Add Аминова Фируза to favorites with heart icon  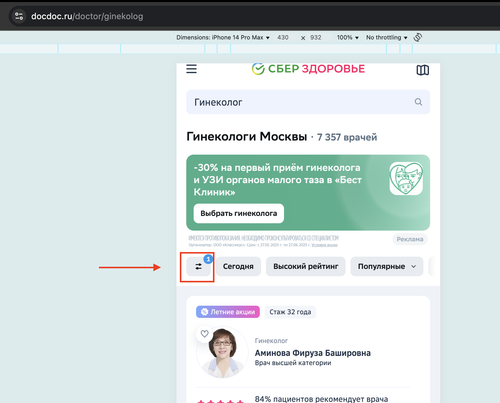(205, 333)
